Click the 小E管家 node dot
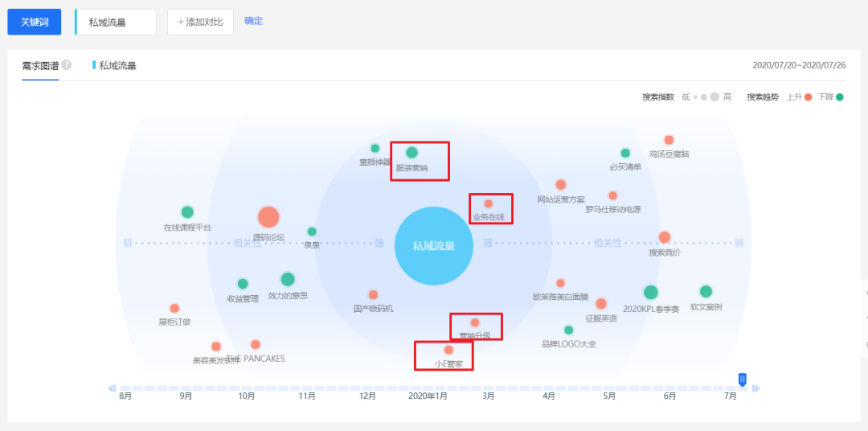868x431 pixels. (448, 350)
